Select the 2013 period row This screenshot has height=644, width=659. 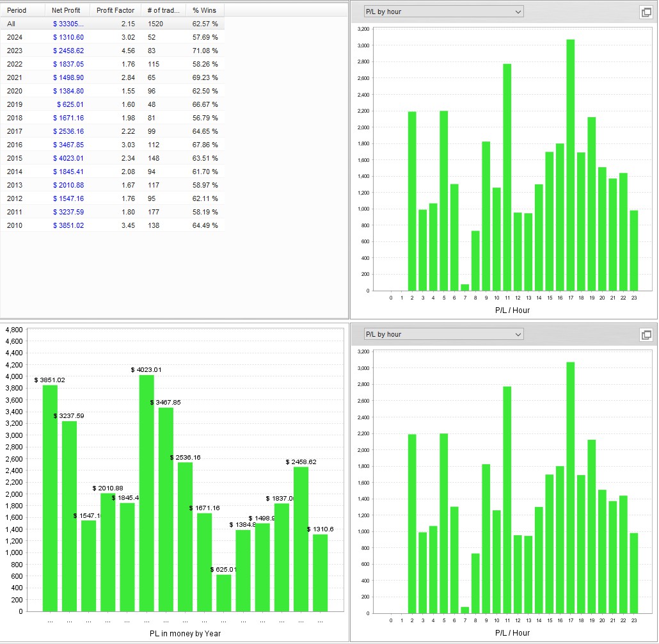pyautogui.click(x=112, y=186)
